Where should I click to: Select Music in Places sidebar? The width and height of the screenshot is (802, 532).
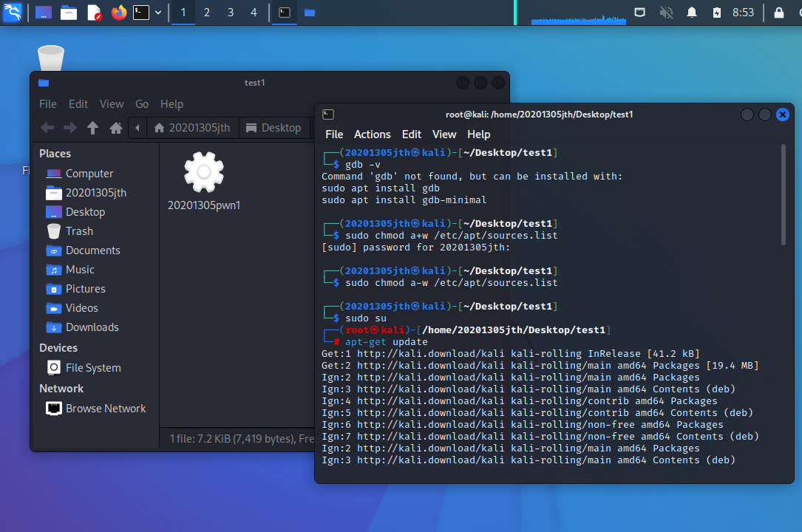(x=80, y=270)
